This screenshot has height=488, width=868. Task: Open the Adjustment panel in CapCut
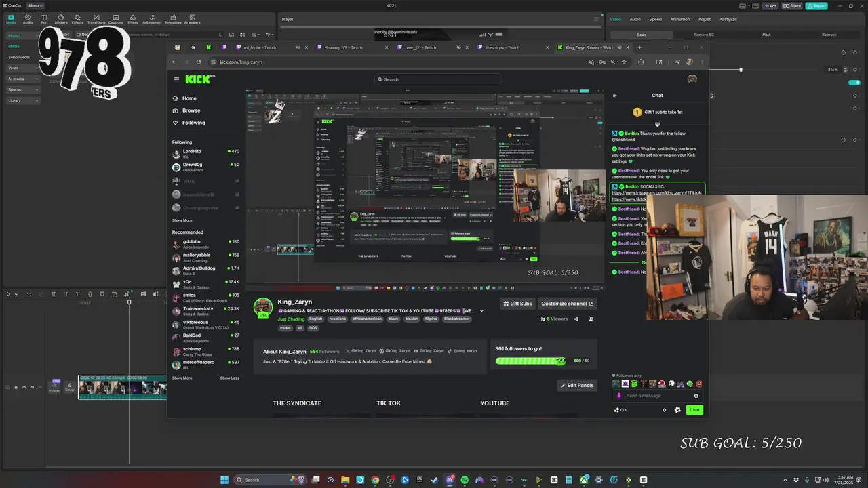pyautogui.click(x=152, y=19)
